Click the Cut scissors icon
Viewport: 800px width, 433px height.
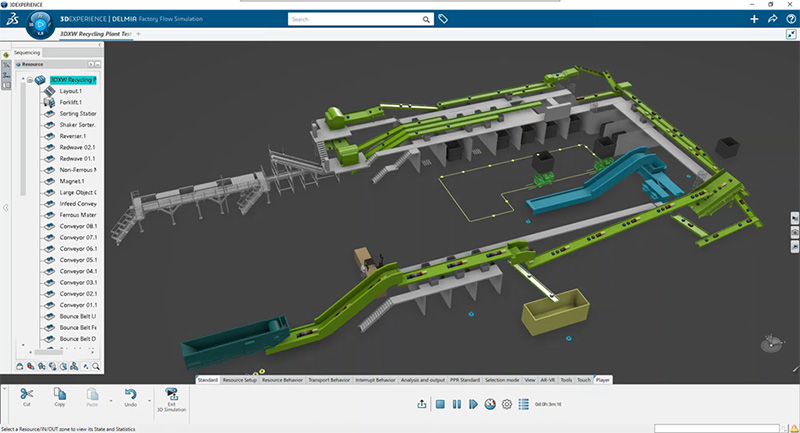point(27,397)
